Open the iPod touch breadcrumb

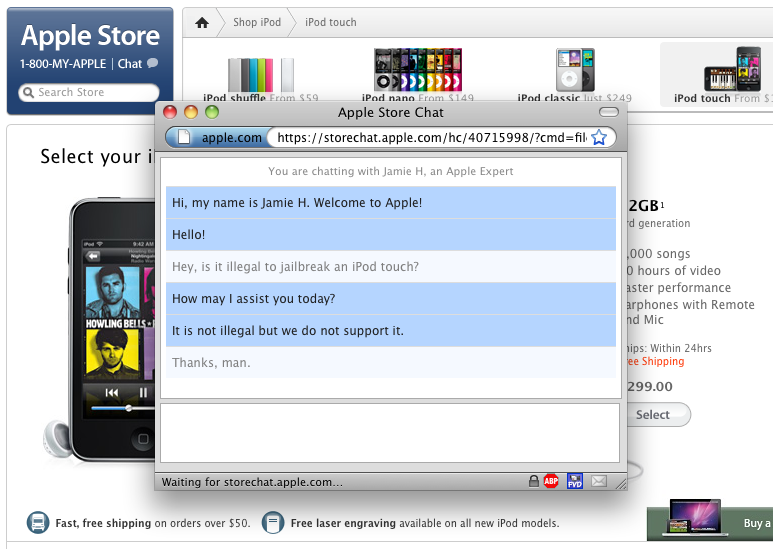331,22
